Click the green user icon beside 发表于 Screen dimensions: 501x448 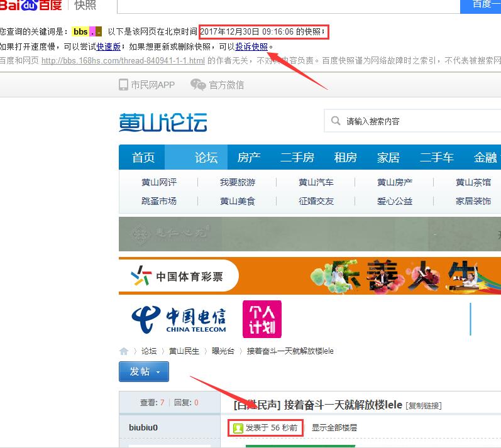238,428
